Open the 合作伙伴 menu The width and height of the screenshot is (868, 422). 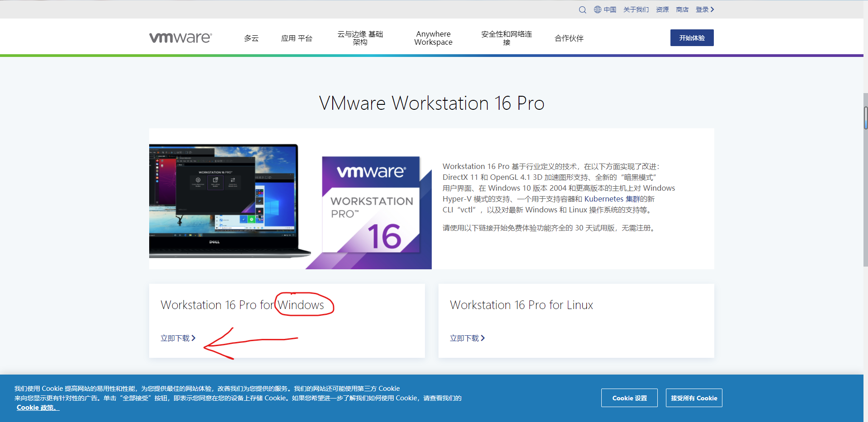[x=569, y=38]
